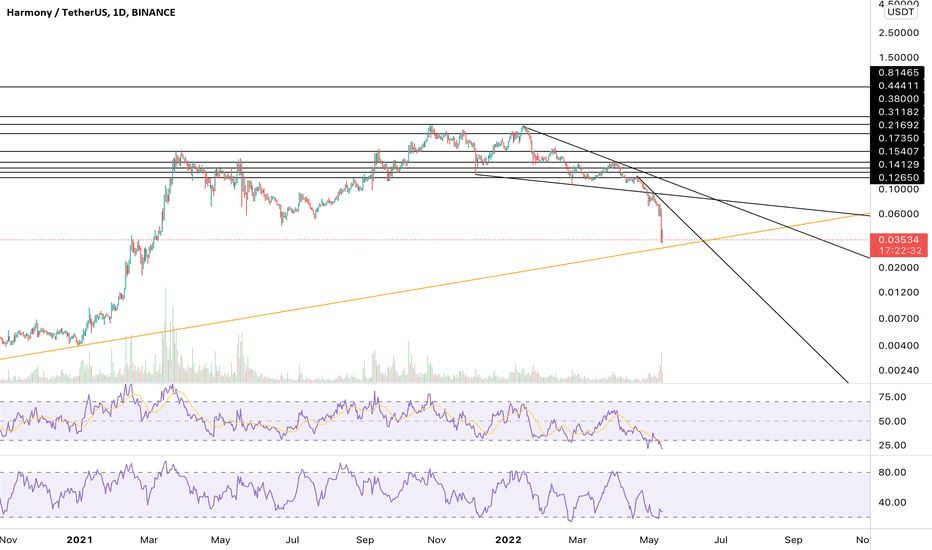Click the 1.50000 price axis tick

point(898,58)
